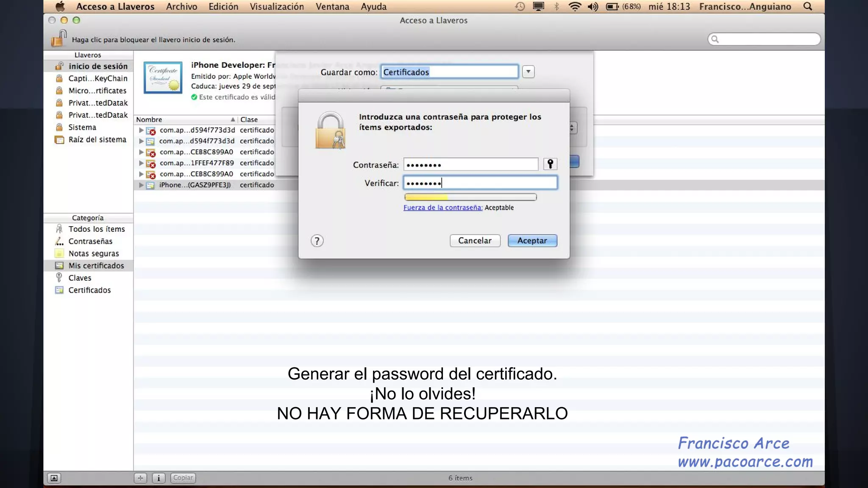
Task: Open the Spotlight search magnifier
Action: (808, 6)
